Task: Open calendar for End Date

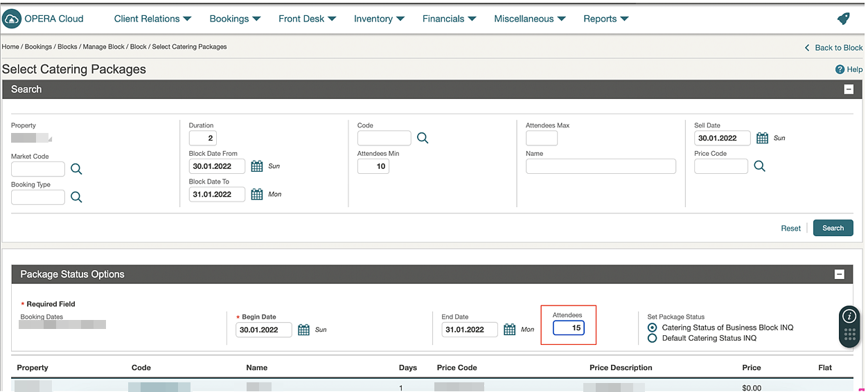Action: (x=509, y=330)
